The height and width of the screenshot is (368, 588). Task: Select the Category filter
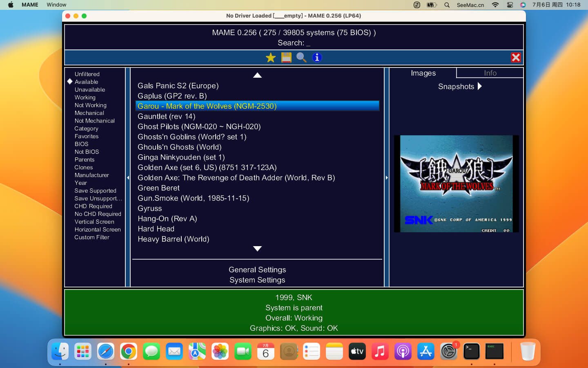pyautogui.click(x=86, y=128)
